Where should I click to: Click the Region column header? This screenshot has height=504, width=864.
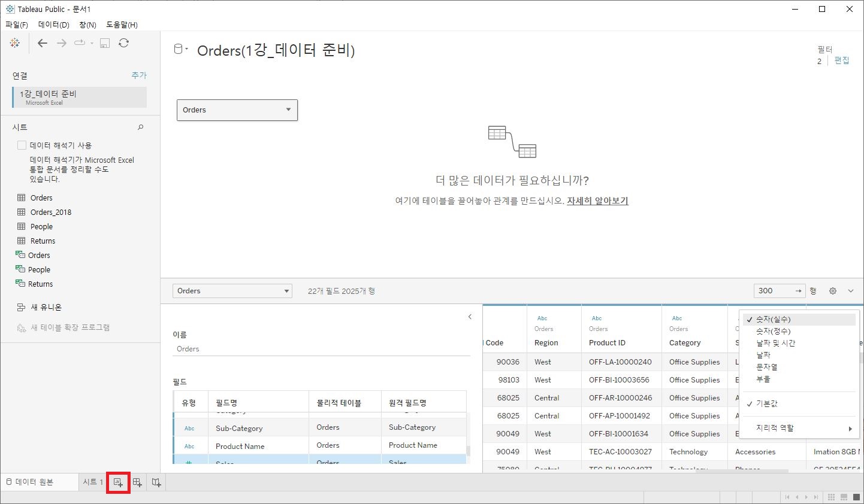click(x=546, y=343)
